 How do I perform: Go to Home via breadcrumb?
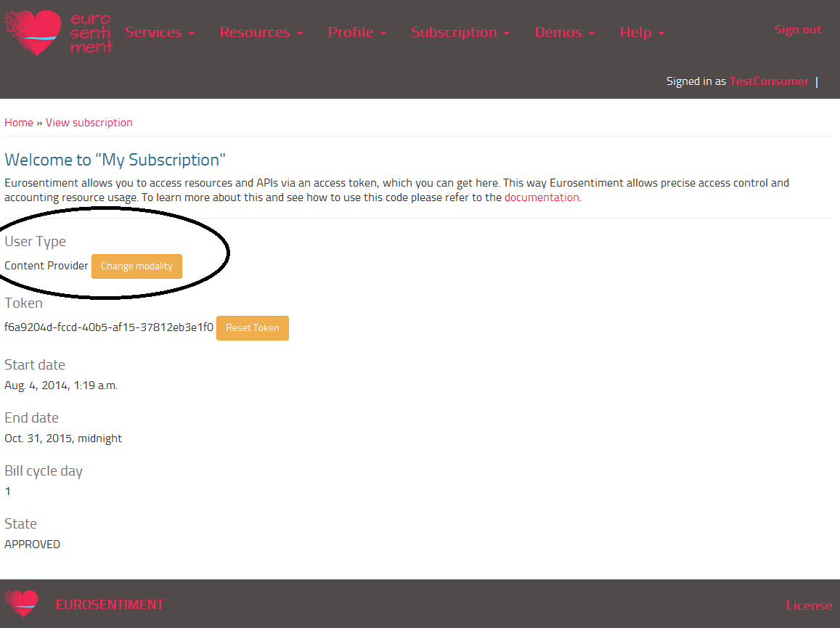coord(19,123)
